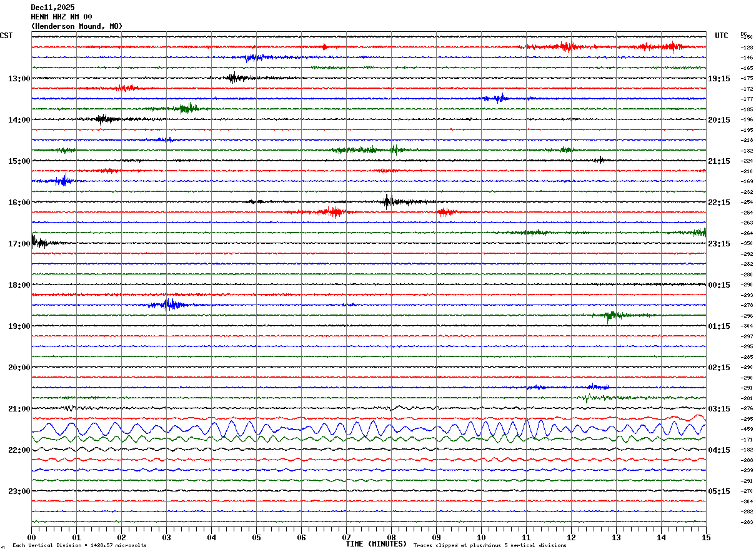Click the 19:15 UTC time label
Image resolution: width=756 pixels, height=554 pixels.
(719, 79)
